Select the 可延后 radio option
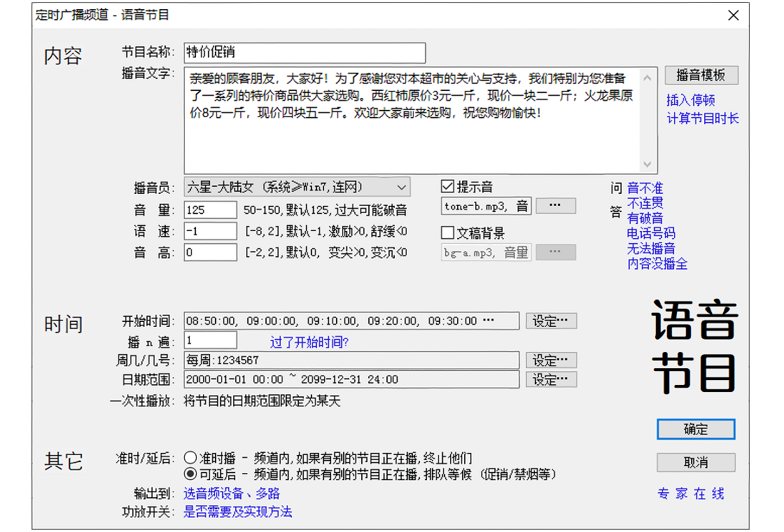Image resolution: width=784 pixels, height=532 pixels. click(190, 475)
